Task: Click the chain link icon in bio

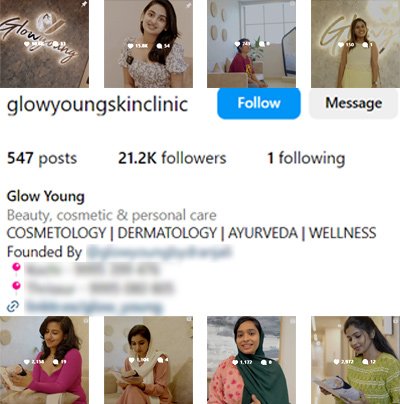Action: pyautogui.click(x=13, y=306)
